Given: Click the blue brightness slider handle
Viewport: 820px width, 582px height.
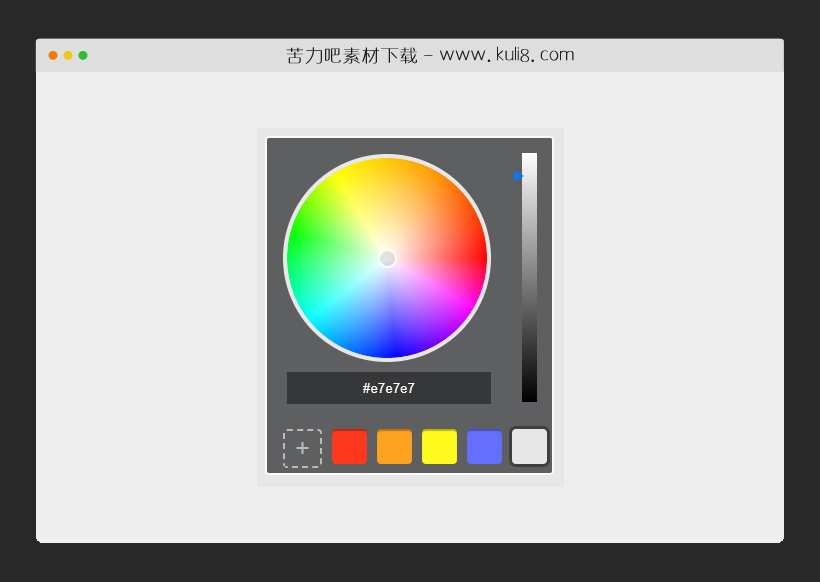Looking at the screenshot, I should coord(518,175).
